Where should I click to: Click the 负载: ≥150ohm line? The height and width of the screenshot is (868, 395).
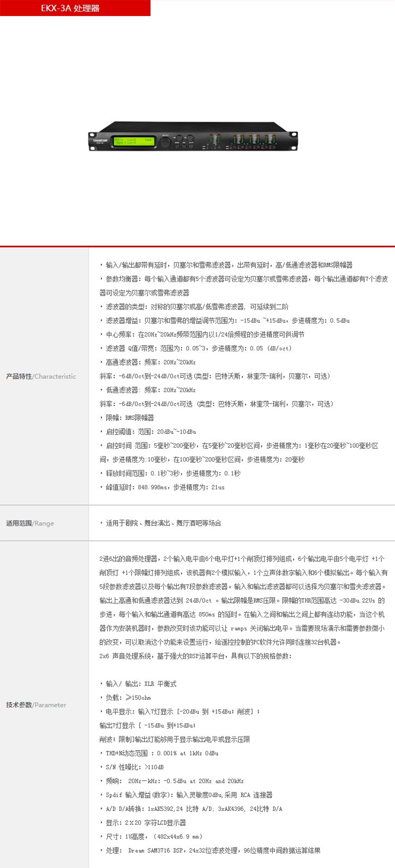(125, 698)
